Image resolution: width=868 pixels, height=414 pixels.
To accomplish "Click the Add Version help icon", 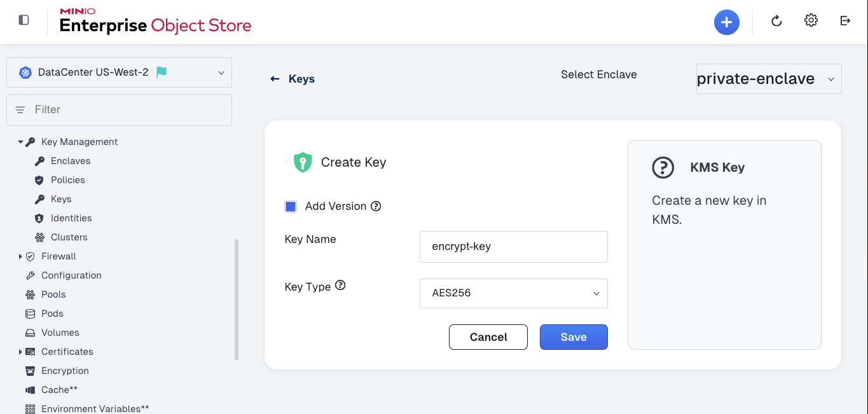I will 376,206.
